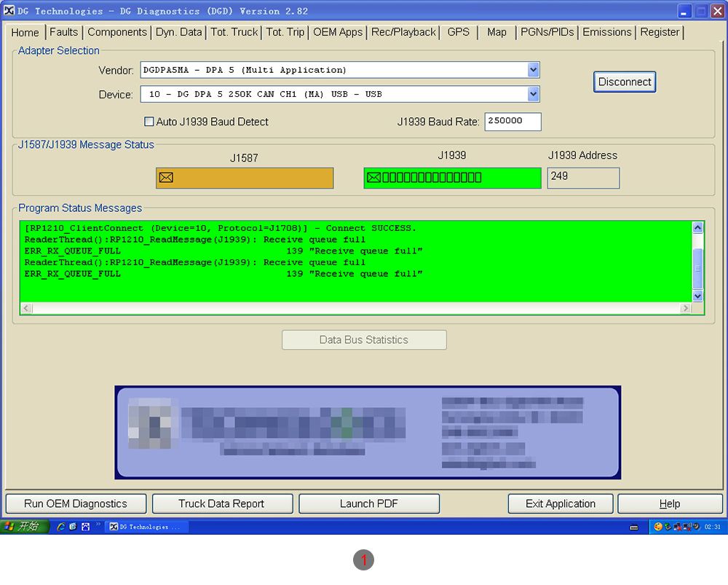The image size is (728, 585).
Task: Click the Data Bus Statistics button
Action: click(x=364, y=339)
